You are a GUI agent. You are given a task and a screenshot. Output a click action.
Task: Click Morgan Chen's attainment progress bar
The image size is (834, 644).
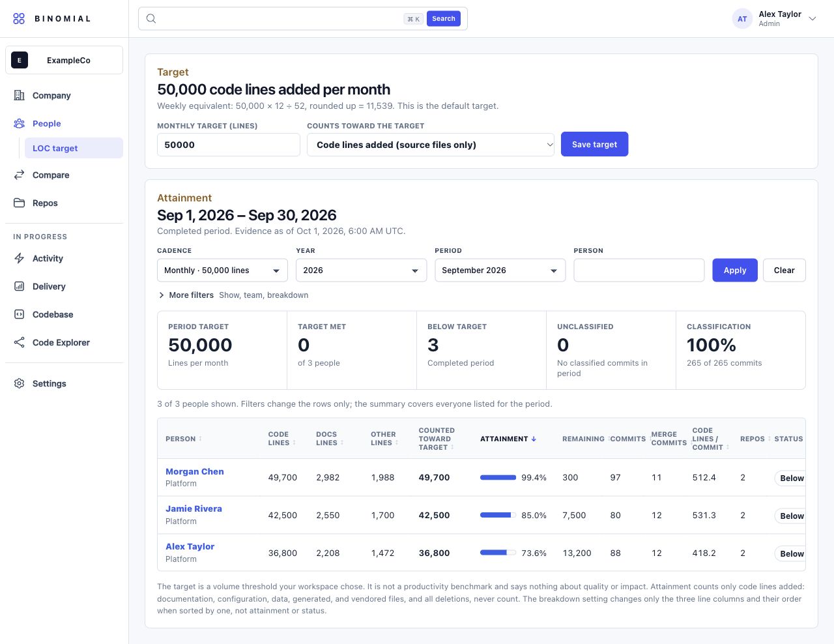coord(498,478)
